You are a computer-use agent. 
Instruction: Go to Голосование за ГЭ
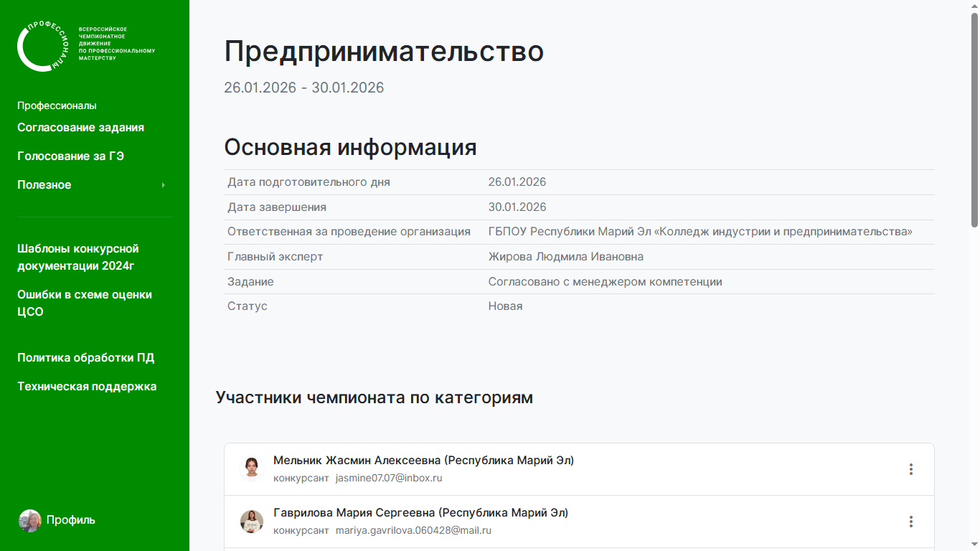pos(70,156)
